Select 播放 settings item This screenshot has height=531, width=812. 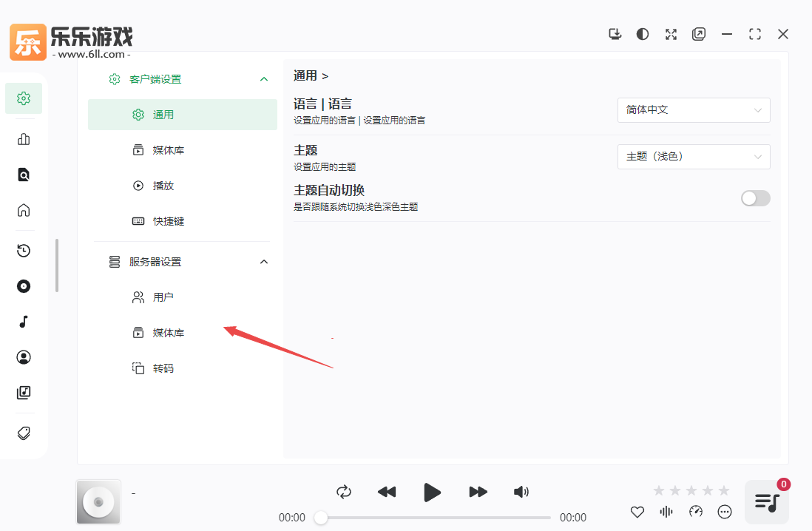pos(182,186)
